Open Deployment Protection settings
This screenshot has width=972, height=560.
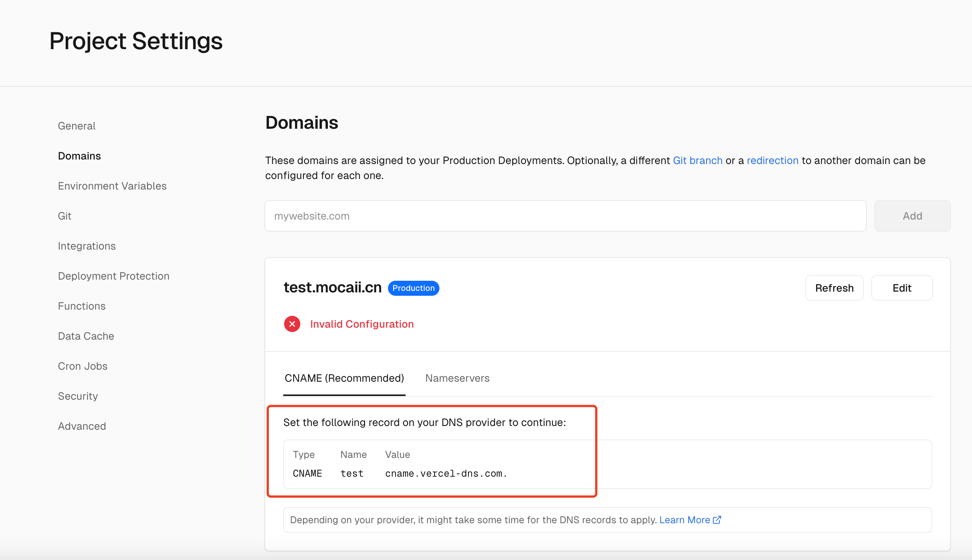113,276
